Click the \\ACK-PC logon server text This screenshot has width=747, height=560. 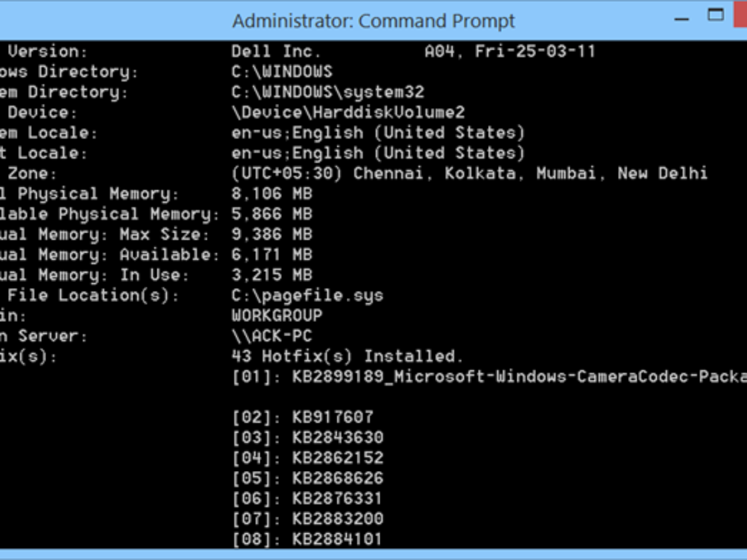pos(271,336)
